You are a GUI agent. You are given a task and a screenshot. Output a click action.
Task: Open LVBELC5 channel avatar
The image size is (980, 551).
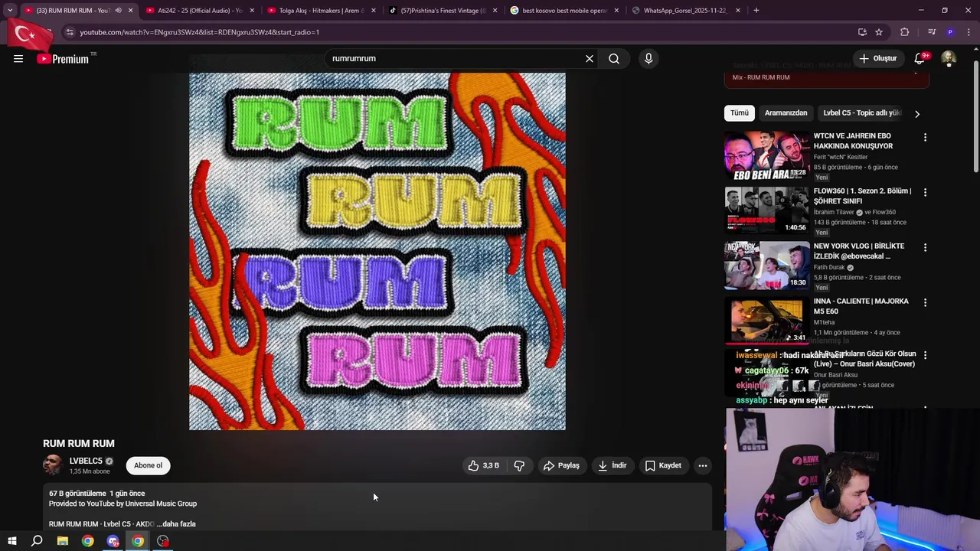(x=53, y=465)
